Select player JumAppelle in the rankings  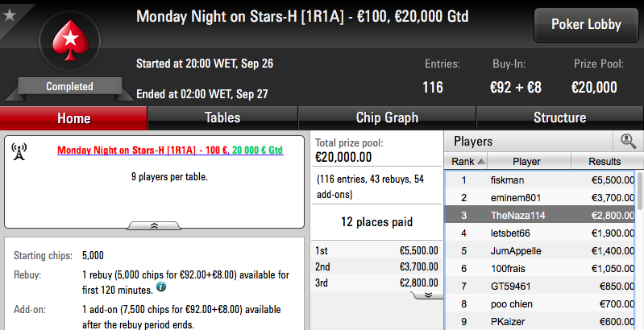point(541,251)
